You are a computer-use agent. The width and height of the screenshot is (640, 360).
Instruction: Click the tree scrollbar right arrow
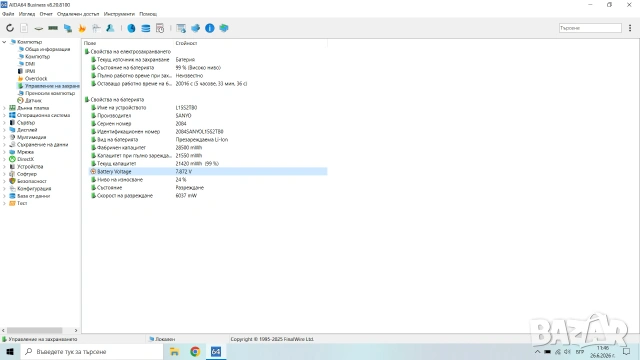[x=76, y=330]
